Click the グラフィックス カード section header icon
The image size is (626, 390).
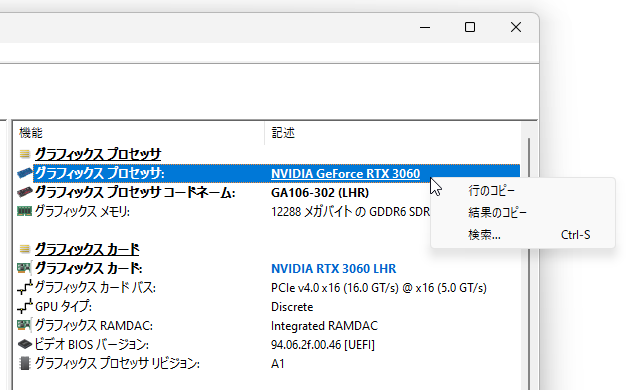click(x=25, y=249)
